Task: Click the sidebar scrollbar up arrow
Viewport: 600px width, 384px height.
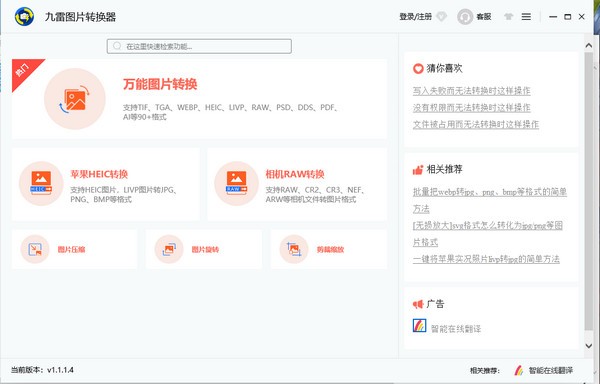Action: point(589,46)
